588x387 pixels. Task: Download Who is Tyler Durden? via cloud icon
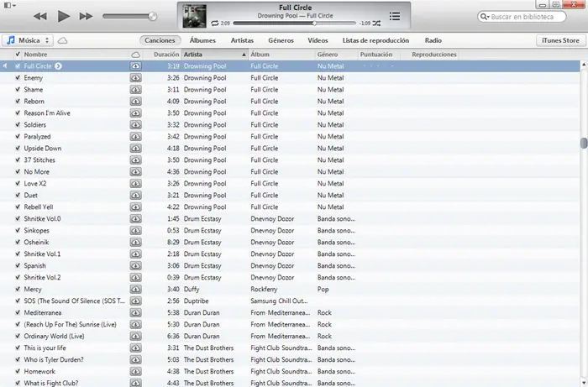pyautogui.click(x=136, y=359)
